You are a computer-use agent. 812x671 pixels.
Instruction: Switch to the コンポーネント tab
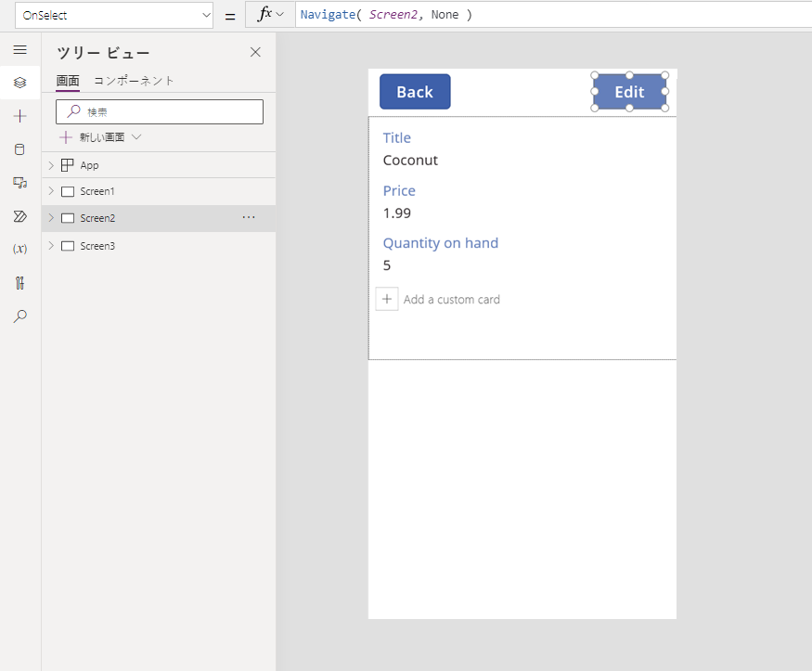(x=134, y=81)
